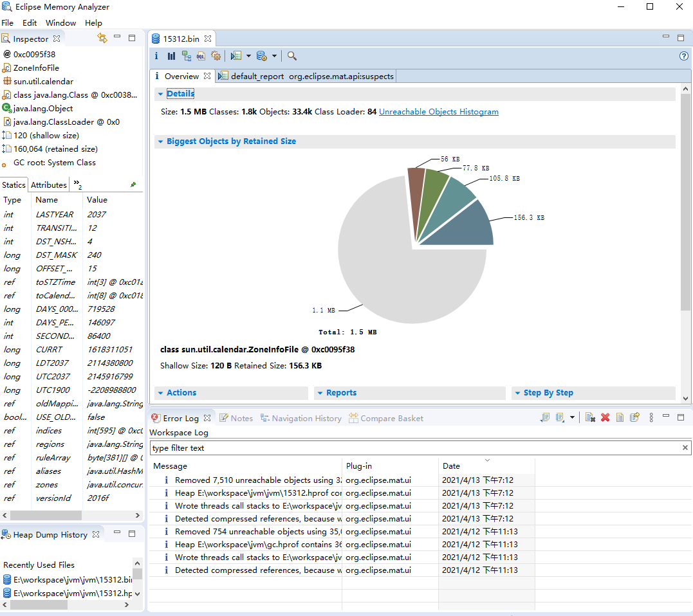Viewport: 693px width, 616px height.
Task: Minimize the Inspector panel
Action: (117, 37)
